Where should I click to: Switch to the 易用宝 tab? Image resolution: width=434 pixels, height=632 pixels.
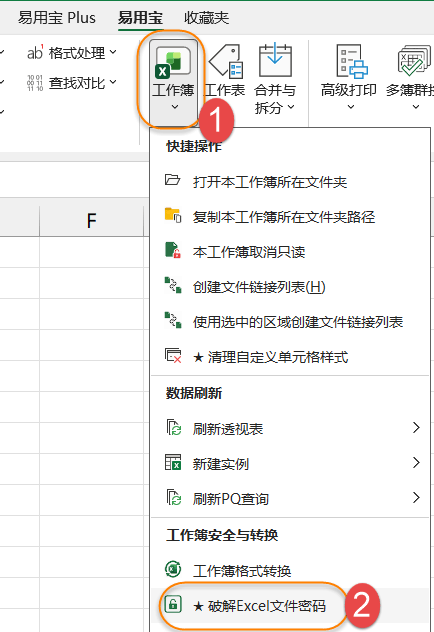click(x=140, y=18)
